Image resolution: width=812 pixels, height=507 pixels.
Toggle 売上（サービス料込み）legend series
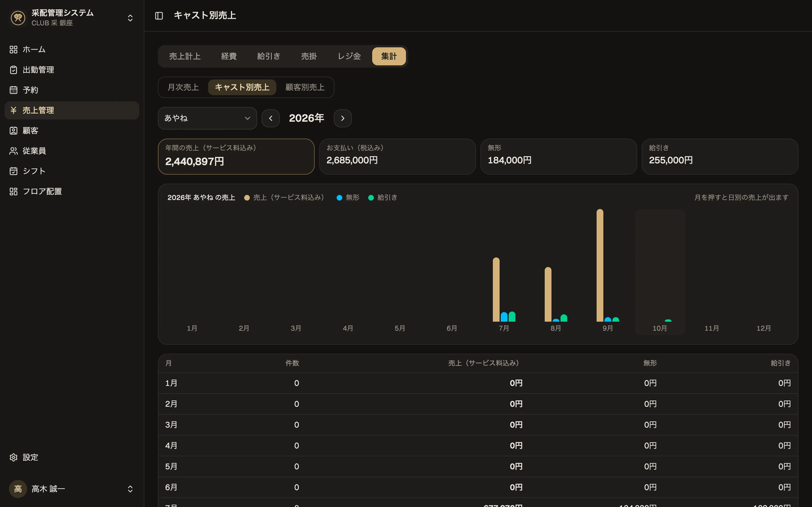(x=284, y=197)
